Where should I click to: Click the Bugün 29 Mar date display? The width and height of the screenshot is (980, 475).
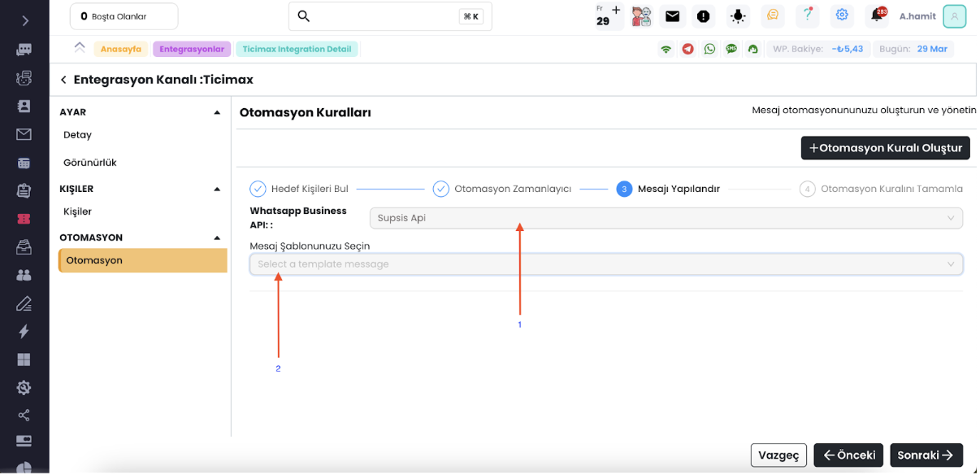pyautogui.click(x=913, y=49)
